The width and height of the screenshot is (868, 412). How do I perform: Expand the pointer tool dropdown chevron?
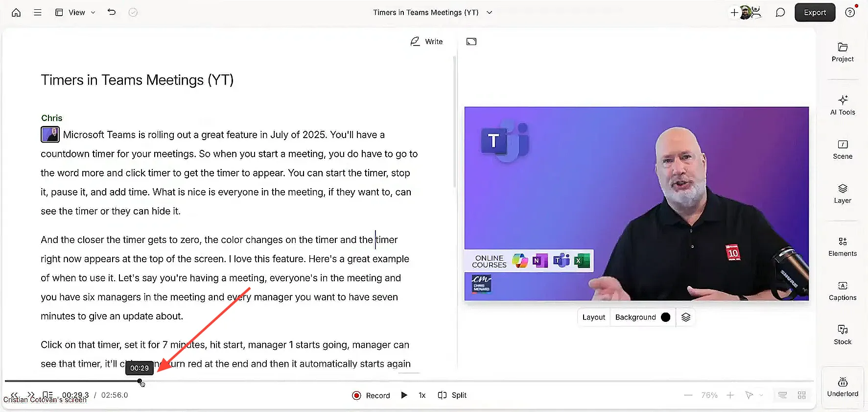point(761,395)
